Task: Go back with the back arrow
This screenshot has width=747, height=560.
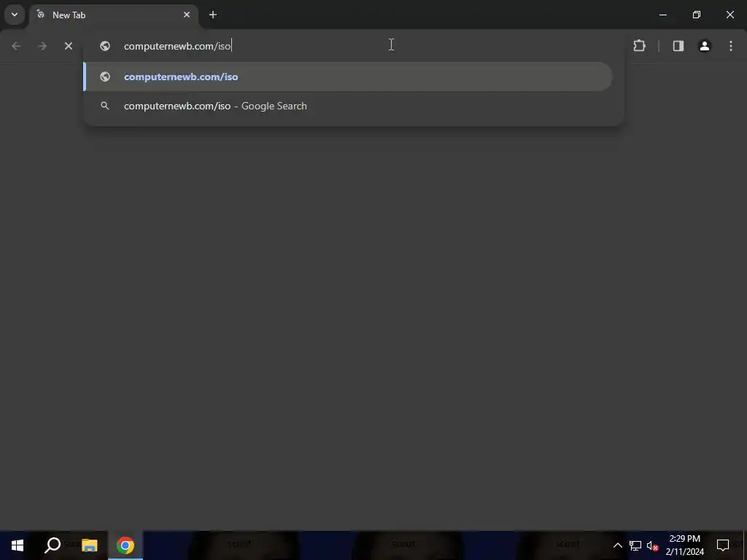Action: [x=16, y=46]
